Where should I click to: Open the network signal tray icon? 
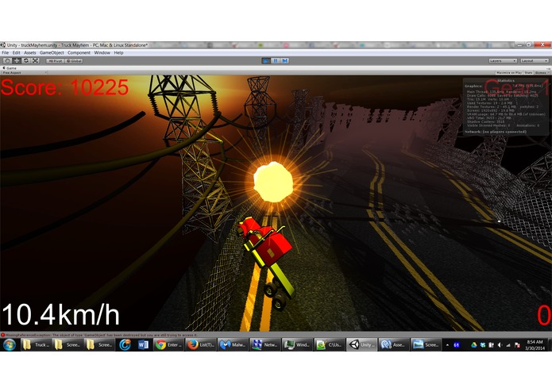pos(508,345)
